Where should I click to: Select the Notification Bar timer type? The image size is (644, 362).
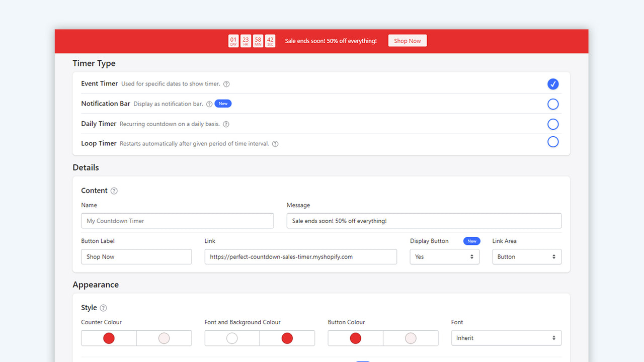553,104
